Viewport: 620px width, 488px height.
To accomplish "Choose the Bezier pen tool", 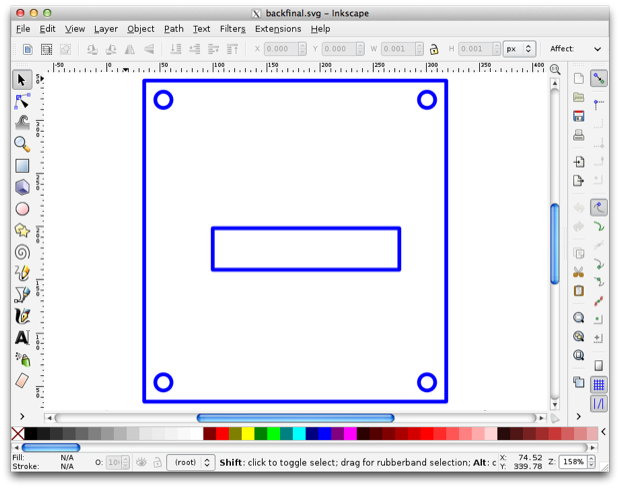I will click(22, 295).
